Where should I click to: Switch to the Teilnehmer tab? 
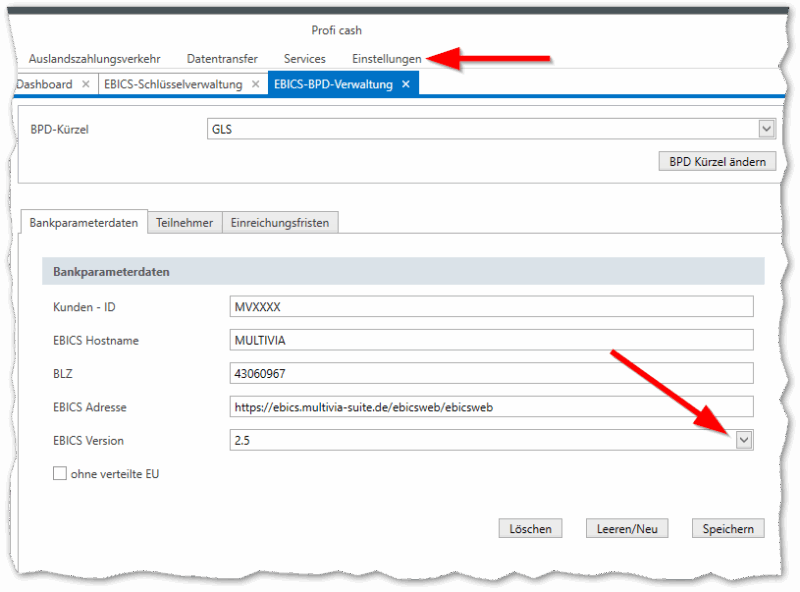click(184, 222)
